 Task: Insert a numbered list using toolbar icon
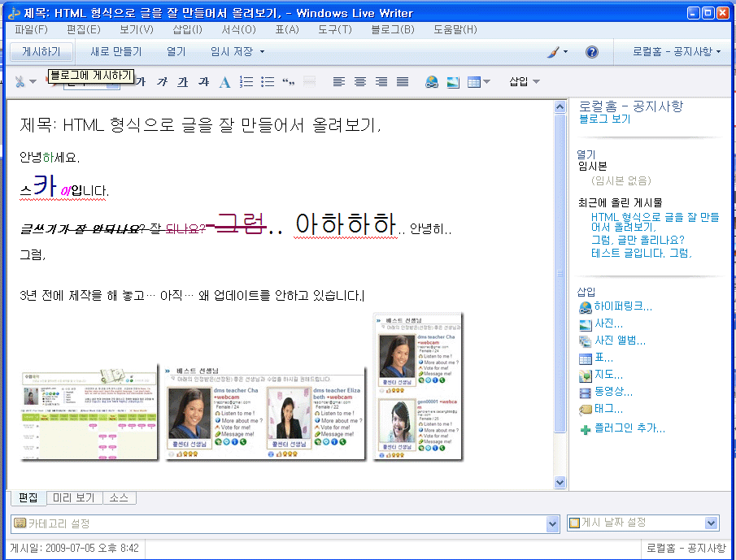pos(246,81)
